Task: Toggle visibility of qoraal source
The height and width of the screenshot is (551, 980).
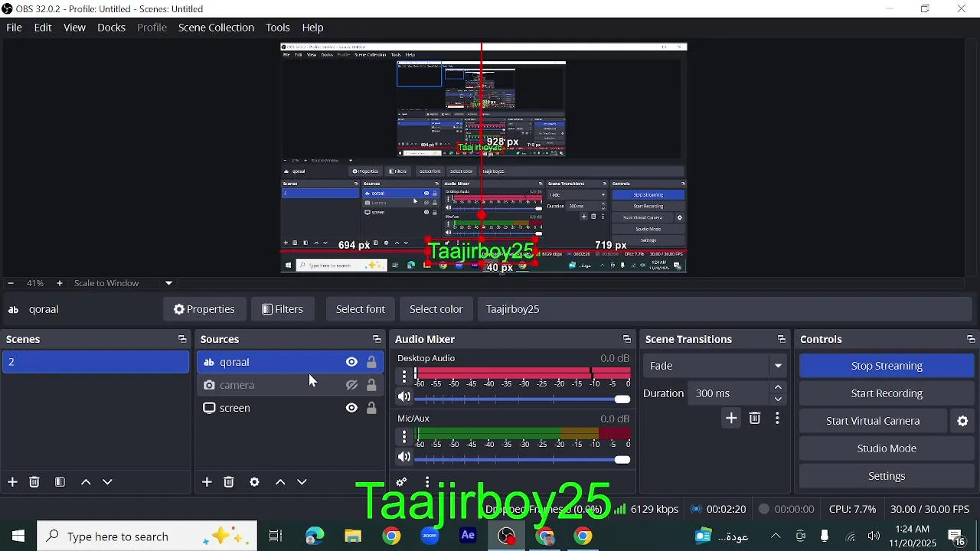Action: pos(351,362)
